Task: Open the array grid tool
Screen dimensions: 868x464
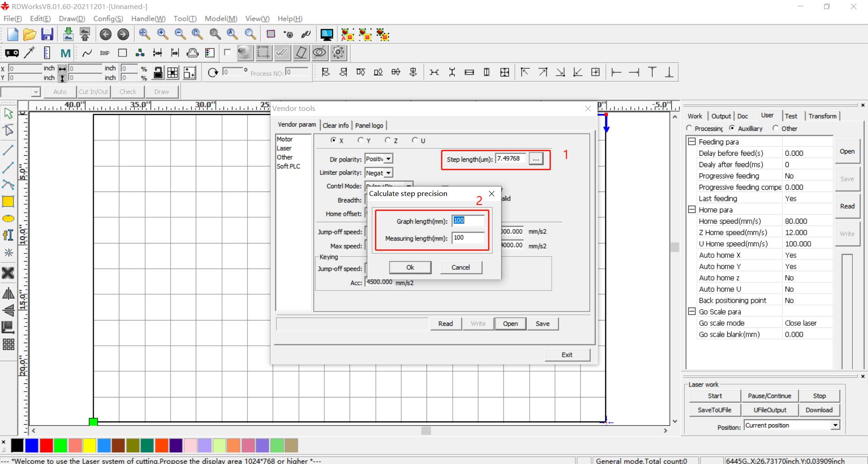Action: [8, 344]
